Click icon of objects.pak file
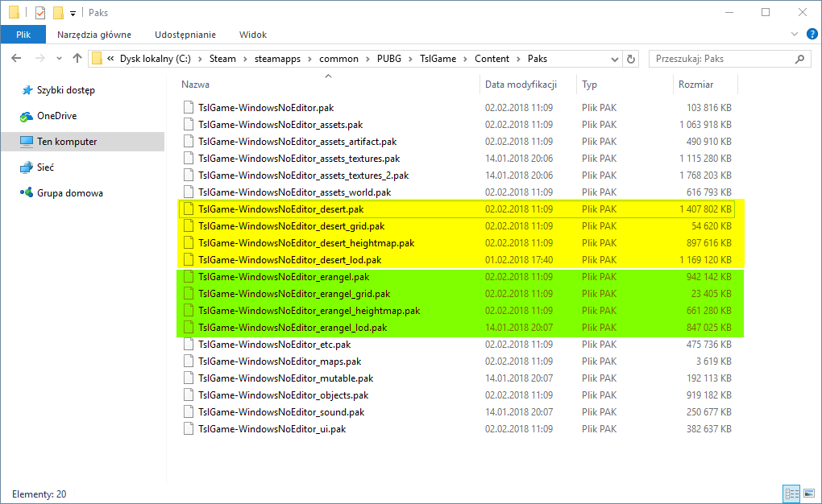The width and height of the screenshot is (822, 504). point(189,395)
